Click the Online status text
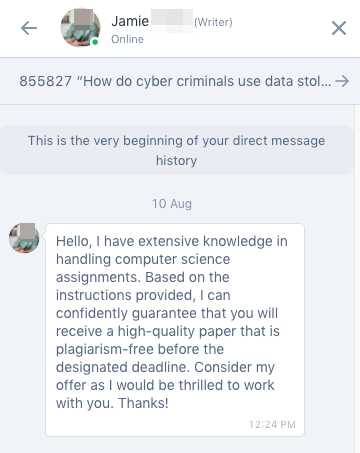The image size is (360, 453). point(127,39)
